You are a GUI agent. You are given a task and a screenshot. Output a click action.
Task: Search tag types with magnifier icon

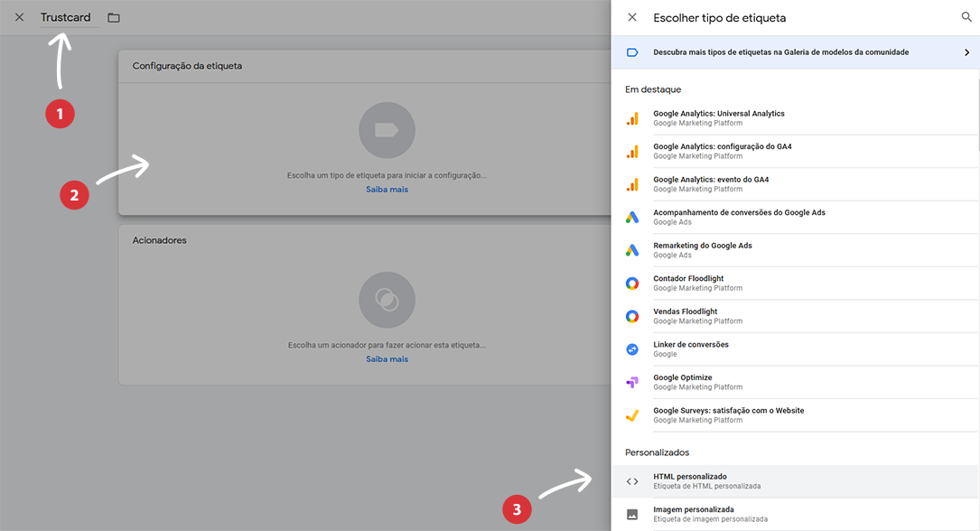966,17
